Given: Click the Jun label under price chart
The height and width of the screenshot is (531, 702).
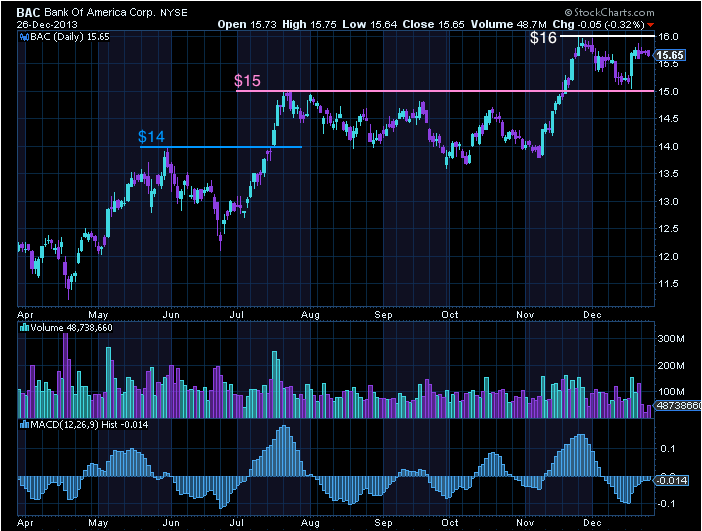Looking at the screenshot, I should (x=171, y=315).
